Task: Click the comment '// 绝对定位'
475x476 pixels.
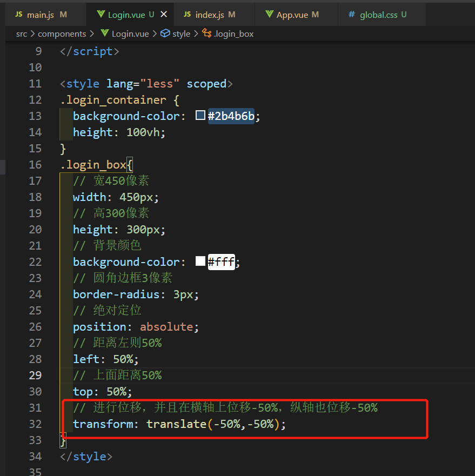Action: point(107,310)
